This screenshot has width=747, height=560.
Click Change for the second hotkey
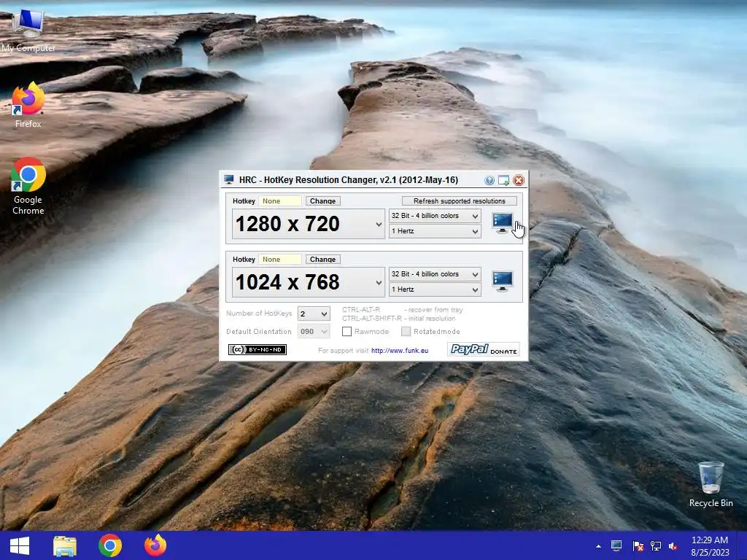322,260
